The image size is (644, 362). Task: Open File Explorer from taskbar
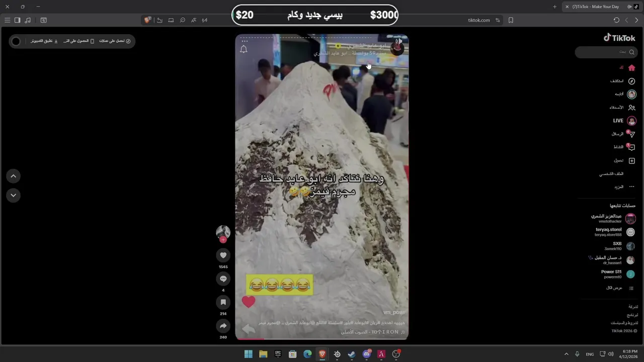(263, 354)
